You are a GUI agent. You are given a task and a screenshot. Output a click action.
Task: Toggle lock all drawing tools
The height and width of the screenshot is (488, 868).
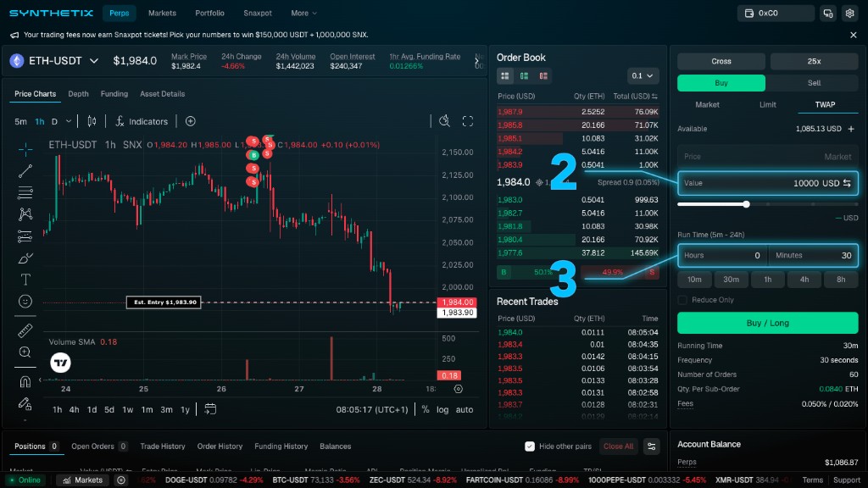click(x=25, y=404)
